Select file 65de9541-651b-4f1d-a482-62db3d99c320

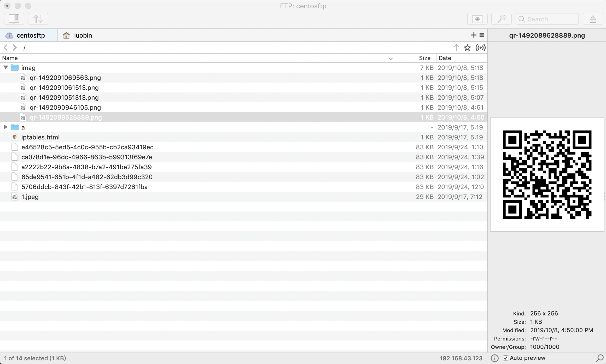[x=87, y=177]
